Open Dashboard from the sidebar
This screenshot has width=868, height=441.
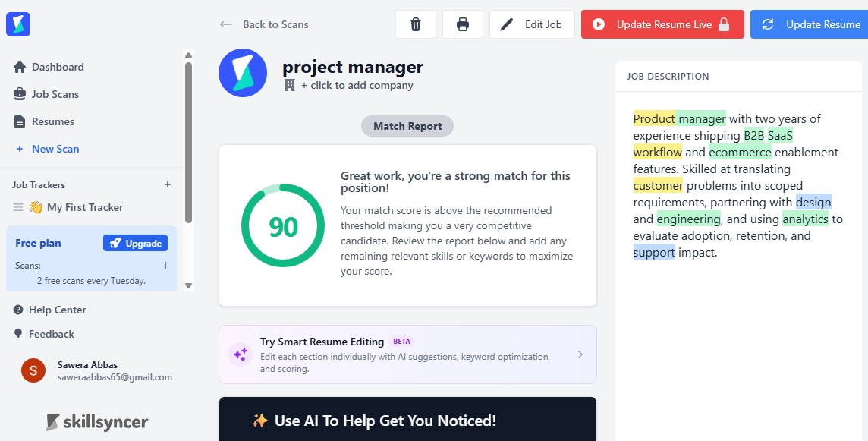pos(49,67)
